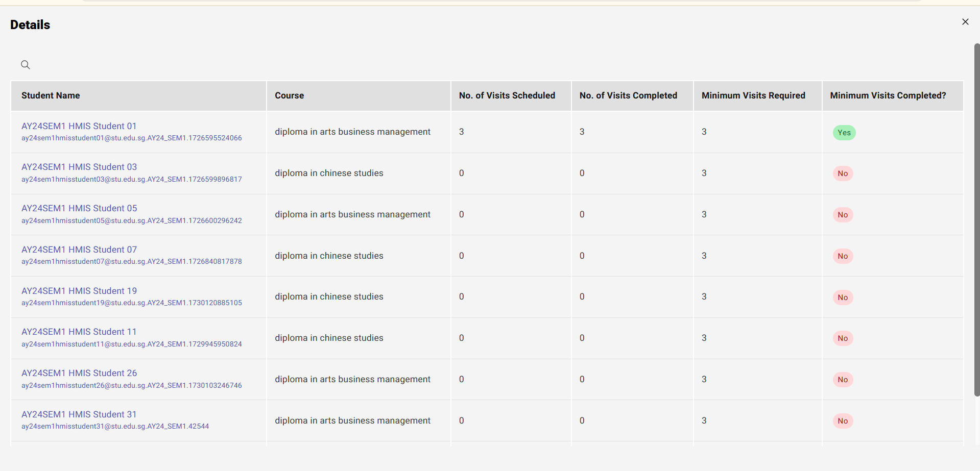980x471 pixels.
Task: Sort by Student Name column header
Action: (51, 95)
